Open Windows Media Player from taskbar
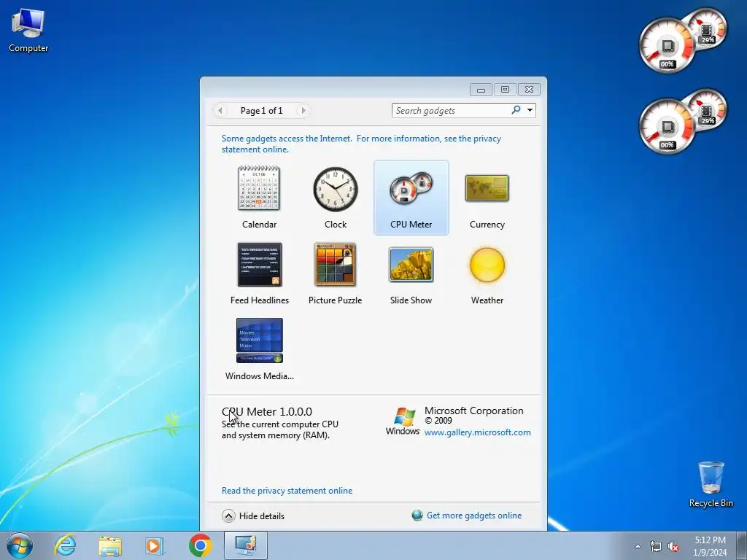747x560 pixels. point(155,545)
